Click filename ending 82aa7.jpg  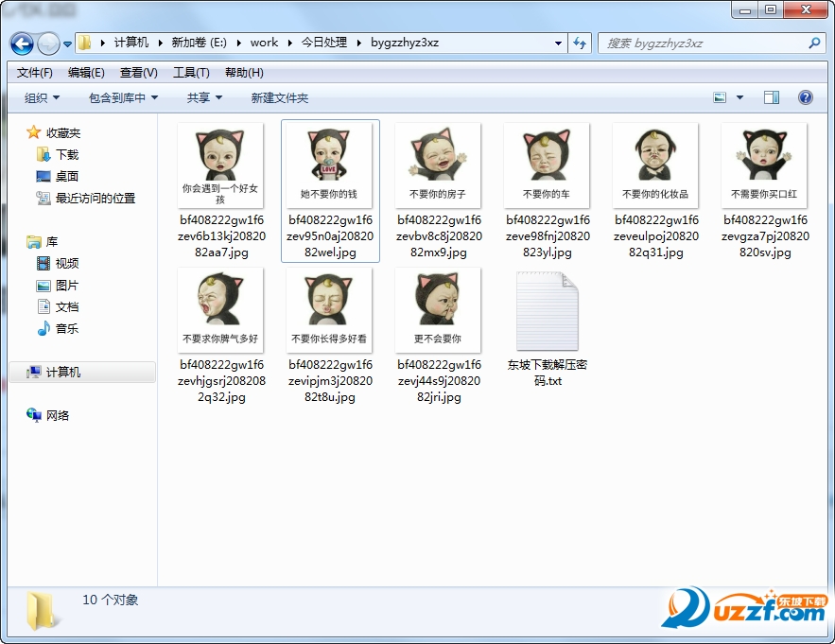pos(221,236)
